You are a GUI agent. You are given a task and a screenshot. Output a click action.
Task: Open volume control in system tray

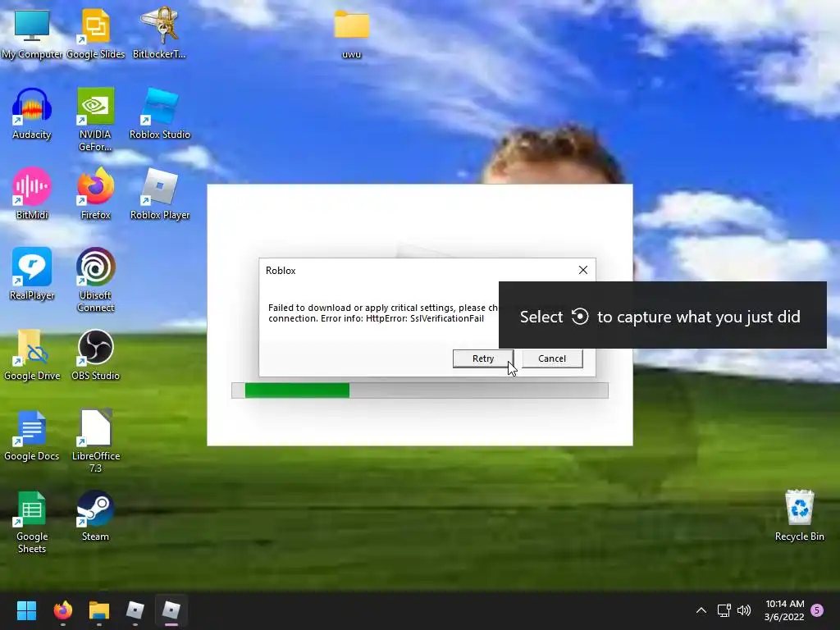pyautogui.click(x=744, y=610)
